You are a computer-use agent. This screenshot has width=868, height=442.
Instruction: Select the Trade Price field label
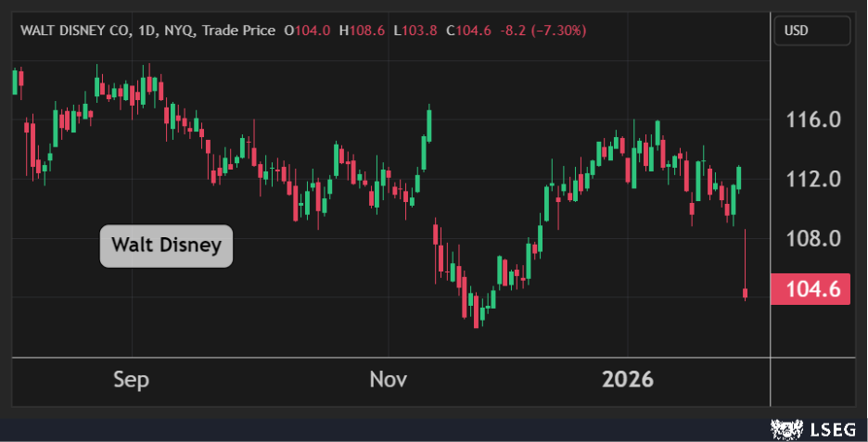point(236,31)
